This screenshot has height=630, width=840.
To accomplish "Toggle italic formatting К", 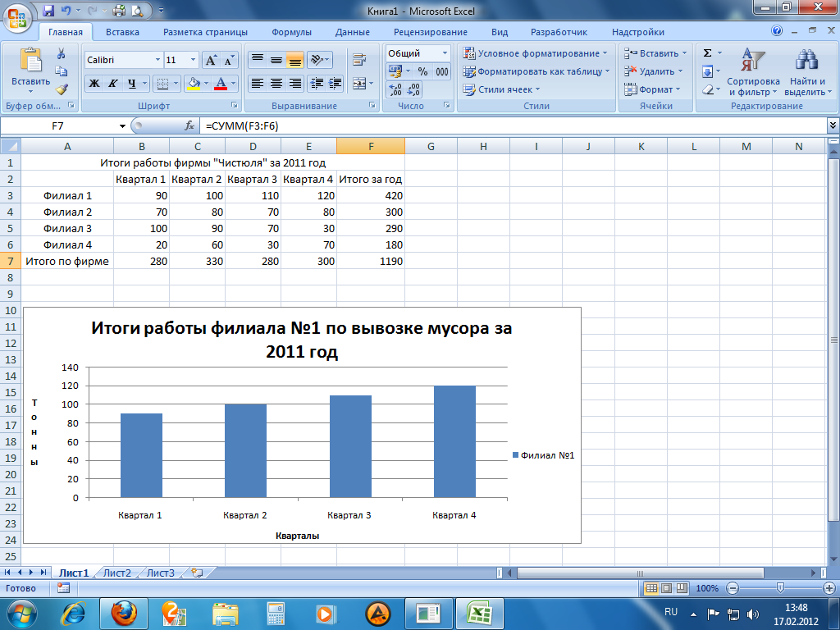I will point(113,83).
